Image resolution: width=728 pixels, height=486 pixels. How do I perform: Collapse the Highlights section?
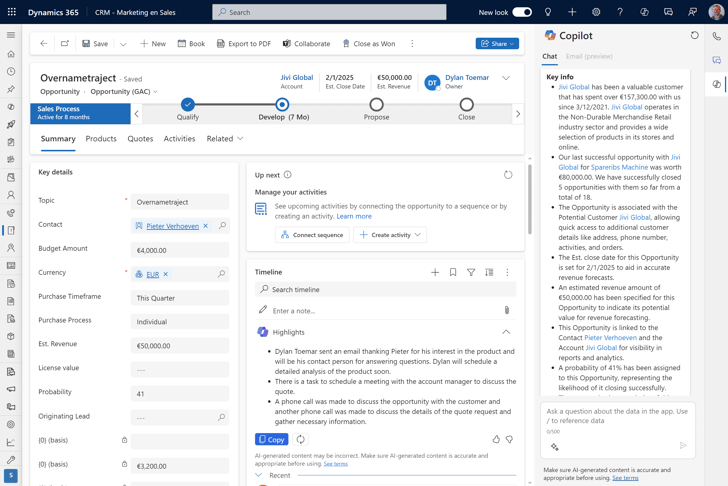click(x=506, y=332)
